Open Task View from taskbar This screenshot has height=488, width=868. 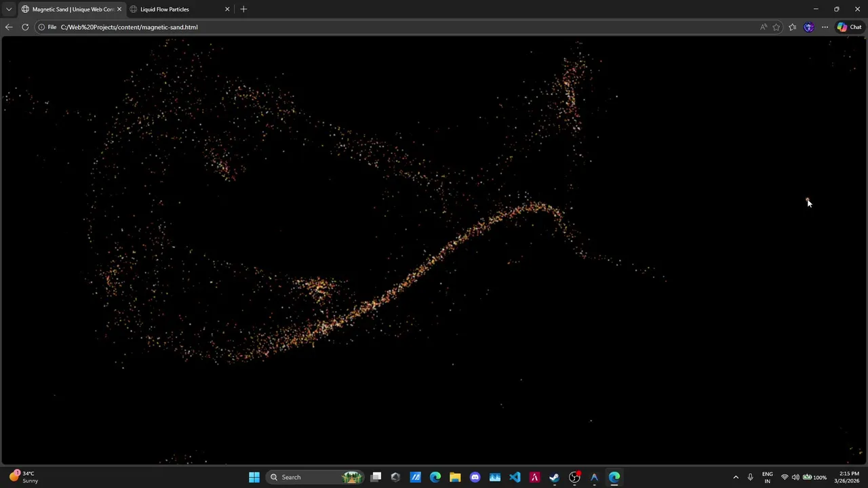point(376,477)
